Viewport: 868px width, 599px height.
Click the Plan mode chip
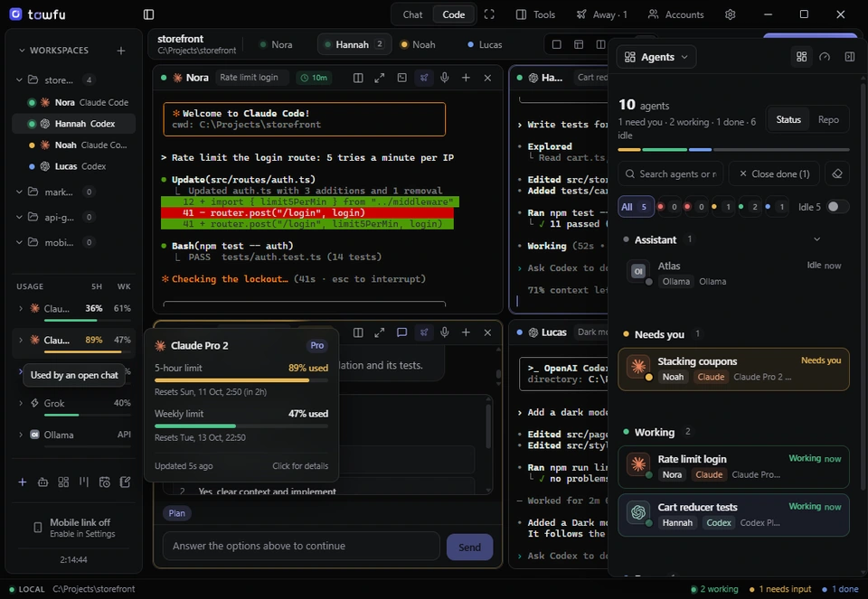tap(177, 513)
